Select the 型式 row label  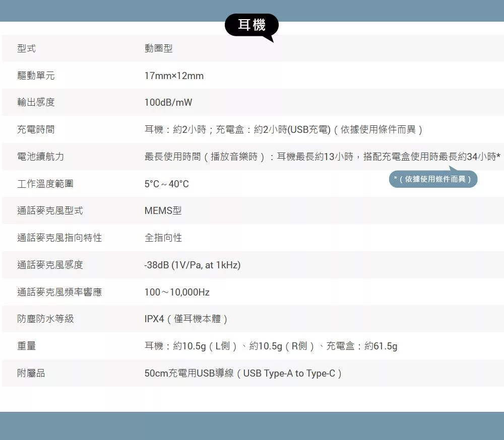point(26,48)
